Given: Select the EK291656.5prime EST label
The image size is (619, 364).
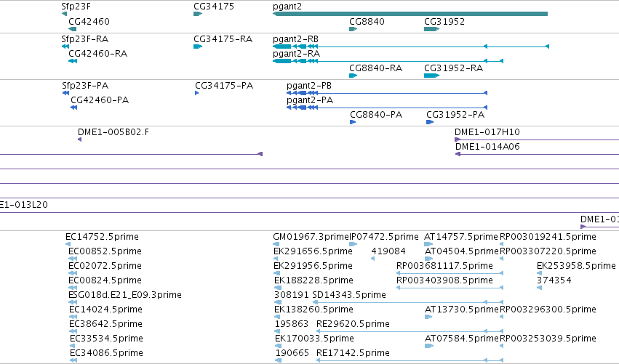Looking at the screenshot, I should pos(313,251).
